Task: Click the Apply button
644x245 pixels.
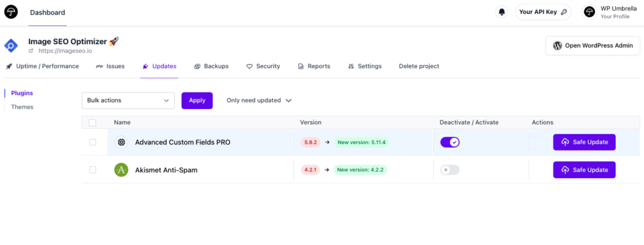Action: click(197, 100)
